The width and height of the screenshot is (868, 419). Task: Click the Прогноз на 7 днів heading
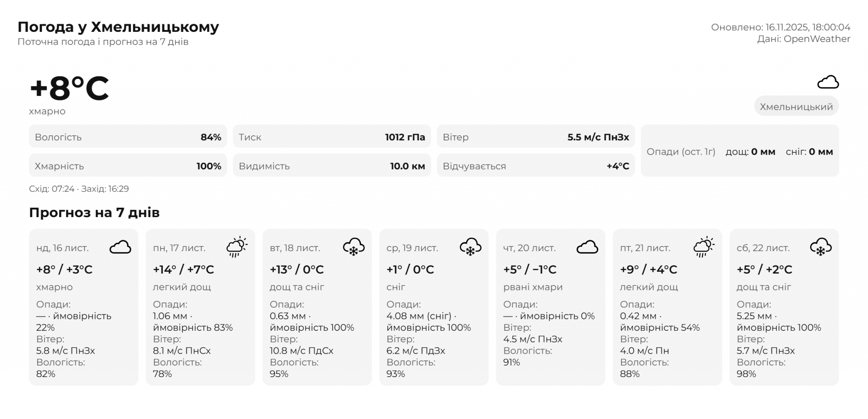tap(94, 212)
